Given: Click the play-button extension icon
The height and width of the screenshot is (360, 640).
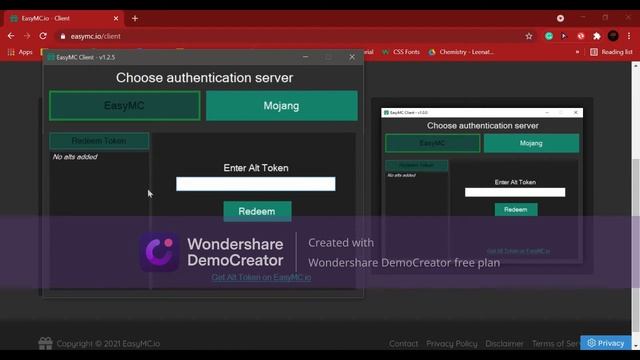Looking at the screenshot, I should point(564,36).
